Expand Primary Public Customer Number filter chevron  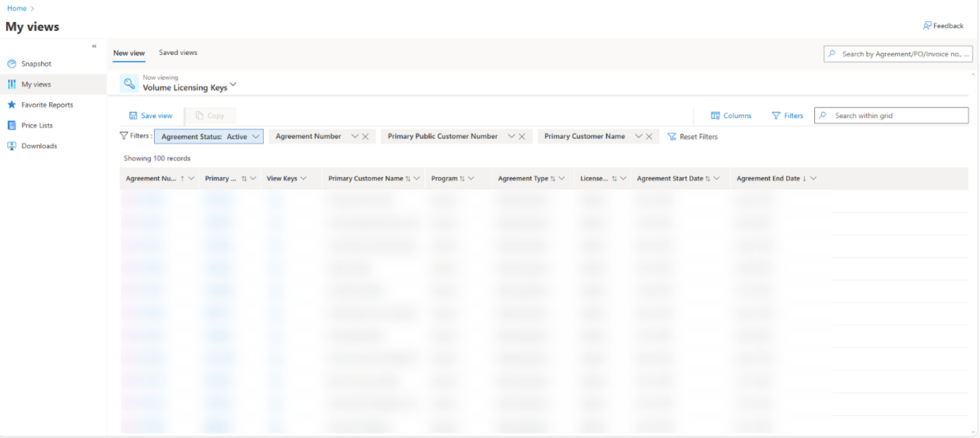point(511,136)
